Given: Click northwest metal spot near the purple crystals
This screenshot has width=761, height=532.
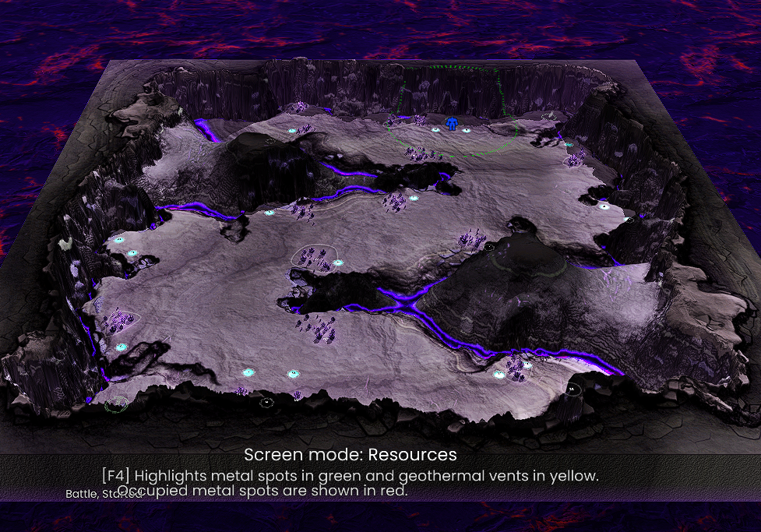Looking at the screenshot, I should click(293, 131).
